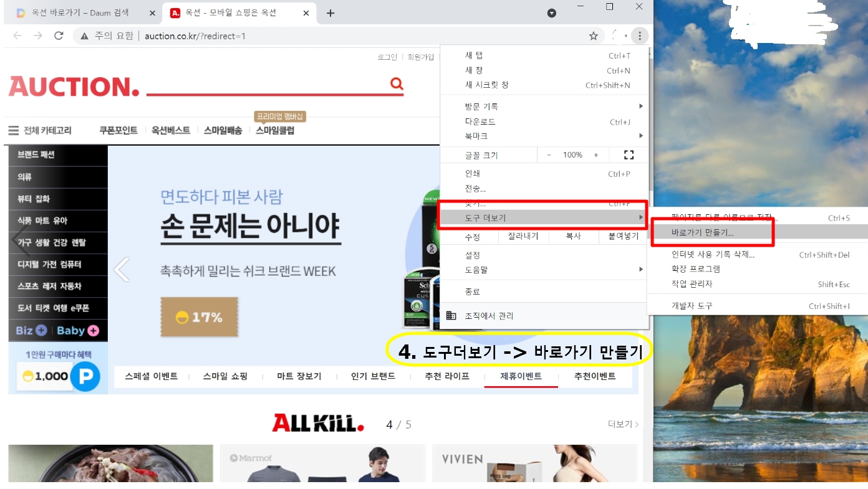Viewport: 868px width, 489px height.
Task: Click the Auction search input field
Action: (267, 84)
